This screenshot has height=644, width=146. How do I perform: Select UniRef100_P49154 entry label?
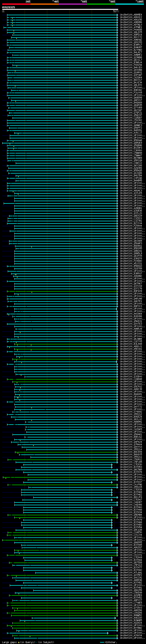(x=131, y=65)
